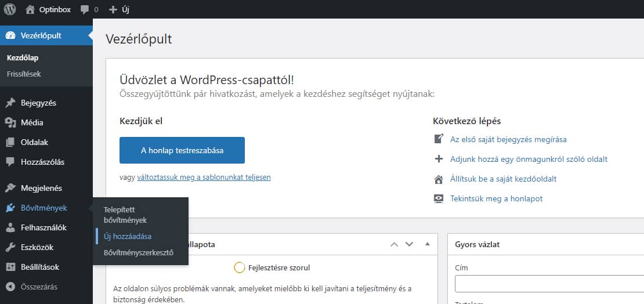Open the Optinbox site home icon
This screenshot has height=304, width=644.
31,9
